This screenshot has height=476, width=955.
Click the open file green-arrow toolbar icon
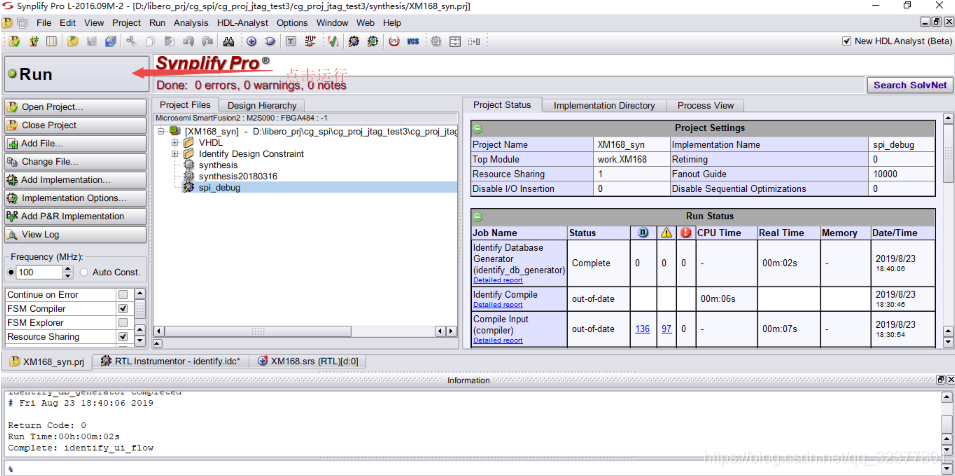coord(73,41)
